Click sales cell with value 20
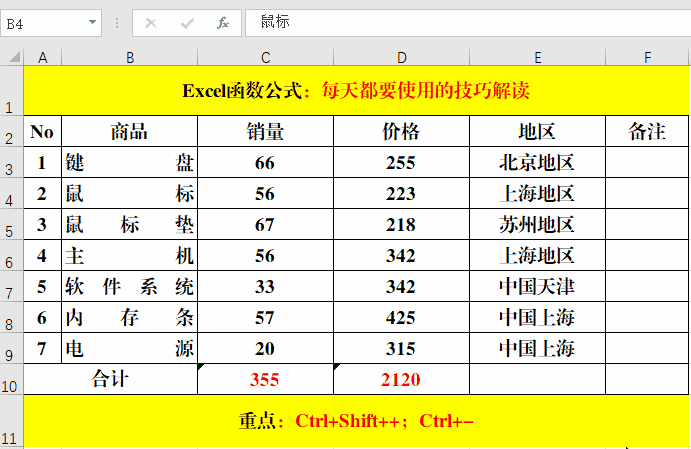The height and width of the screenshot is (449, 691). click(x=266, y=348)
